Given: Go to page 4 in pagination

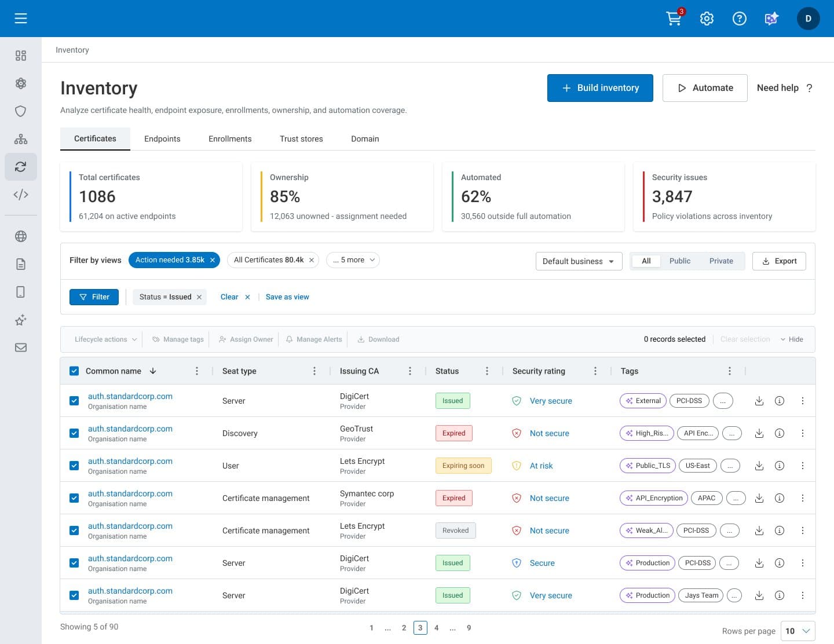Looking at the screenshot, I should tap(437, 628).
